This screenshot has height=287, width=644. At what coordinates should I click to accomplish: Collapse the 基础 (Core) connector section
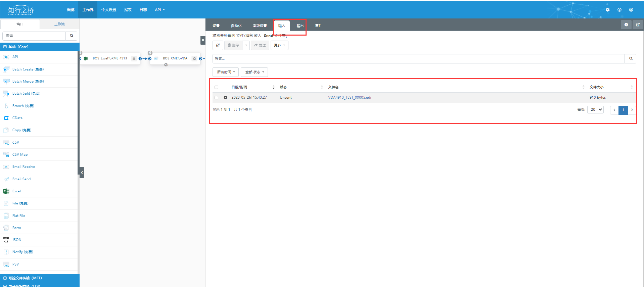coord(5,47)
